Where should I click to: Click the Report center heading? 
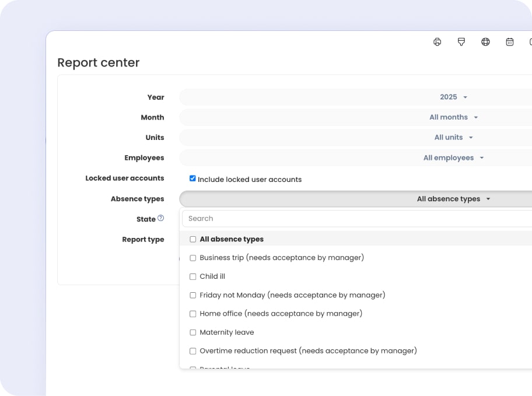pyautogui.click(x=99, y=62)
